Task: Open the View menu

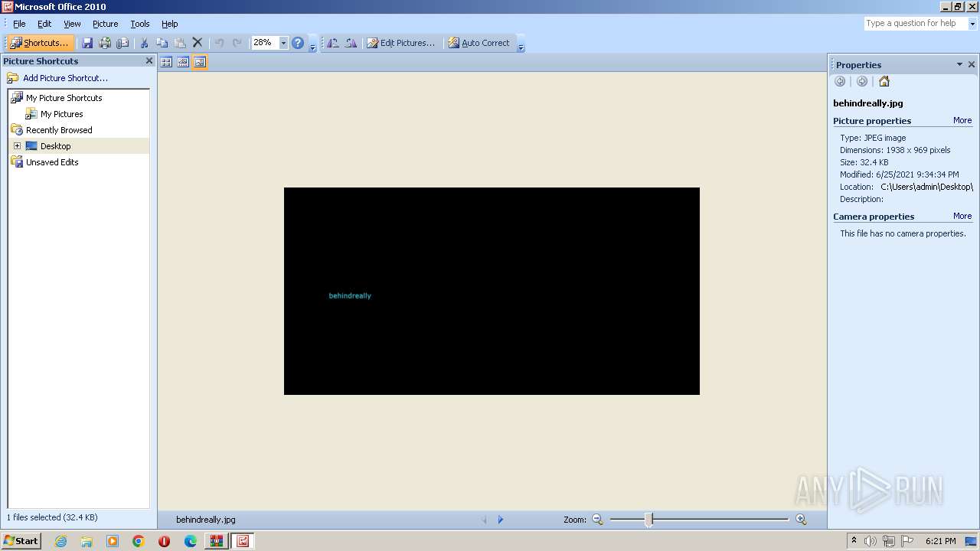Action: (72, 24)
